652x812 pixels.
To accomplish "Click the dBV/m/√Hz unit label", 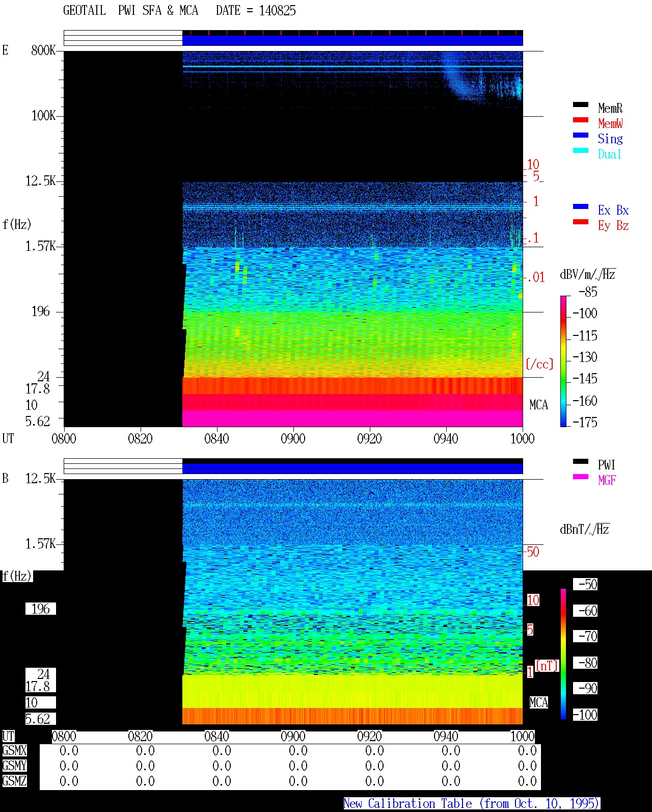I will point(588,274).
